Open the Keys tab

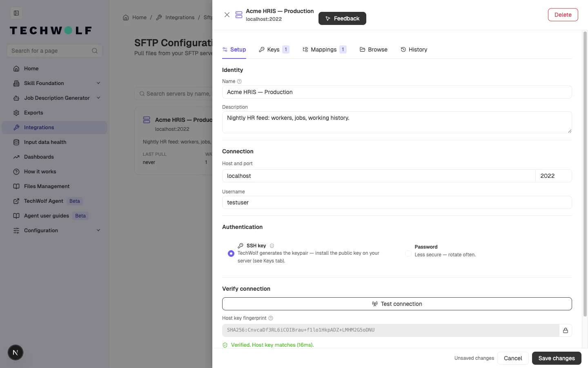pyautogui.click(x=274, y=49)
